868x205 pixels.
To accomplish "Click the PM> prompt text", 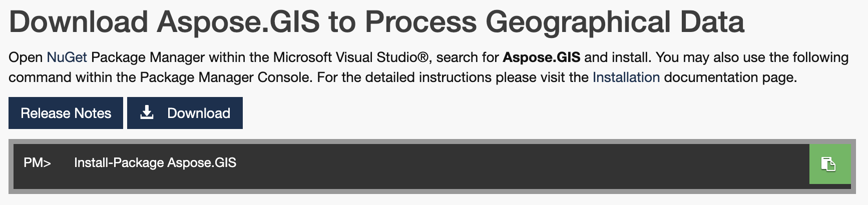I will [37, 163].
